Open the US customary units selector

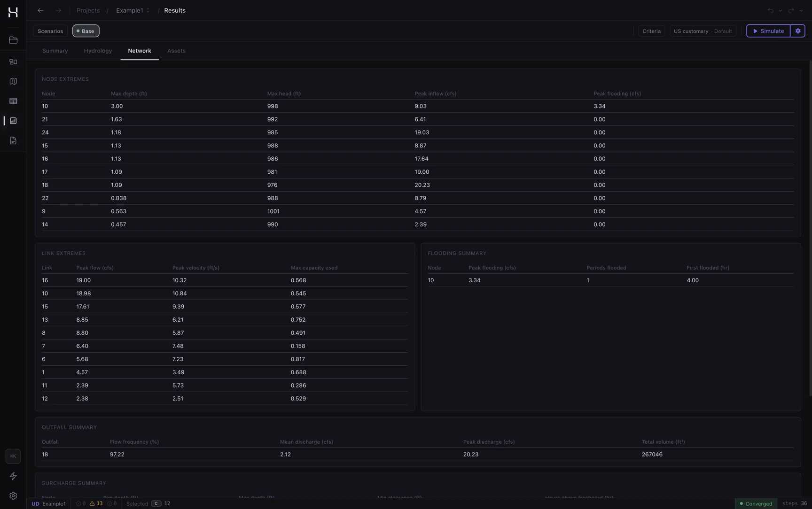703,31
